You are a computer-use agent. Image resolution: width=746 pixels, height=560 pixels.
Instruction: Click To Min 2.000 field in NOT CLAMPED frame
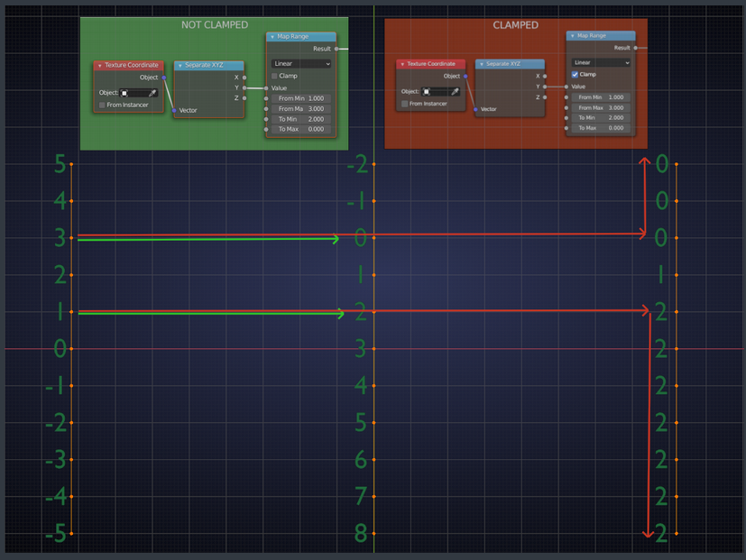(x=301, y=119)
